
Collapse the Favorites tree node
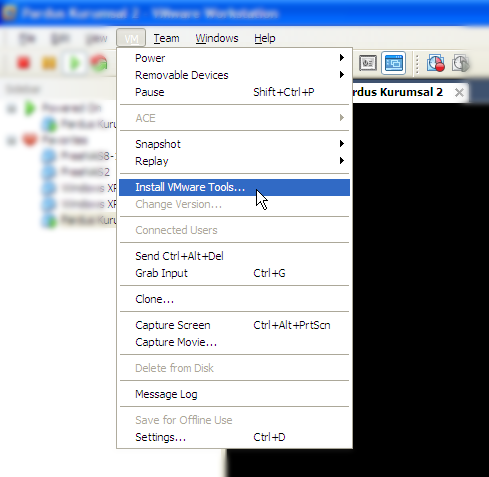(12, 140)
